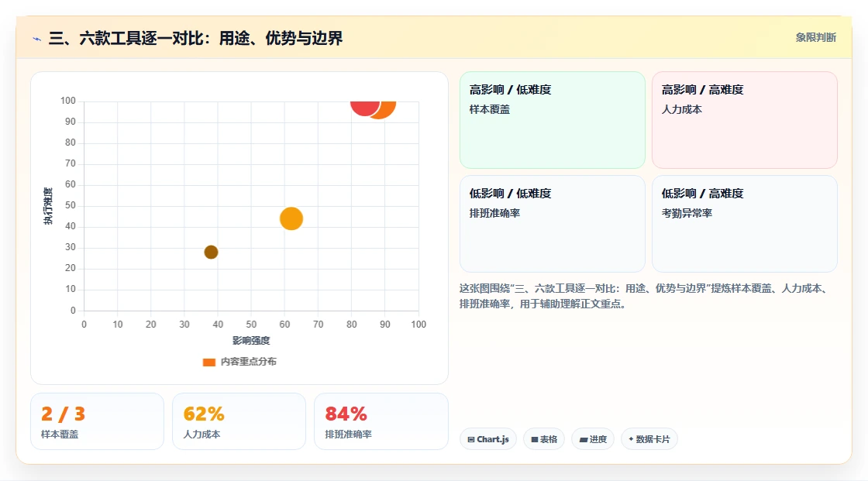
Task: Click the 表格 tag chip
Action: [544, 439]
